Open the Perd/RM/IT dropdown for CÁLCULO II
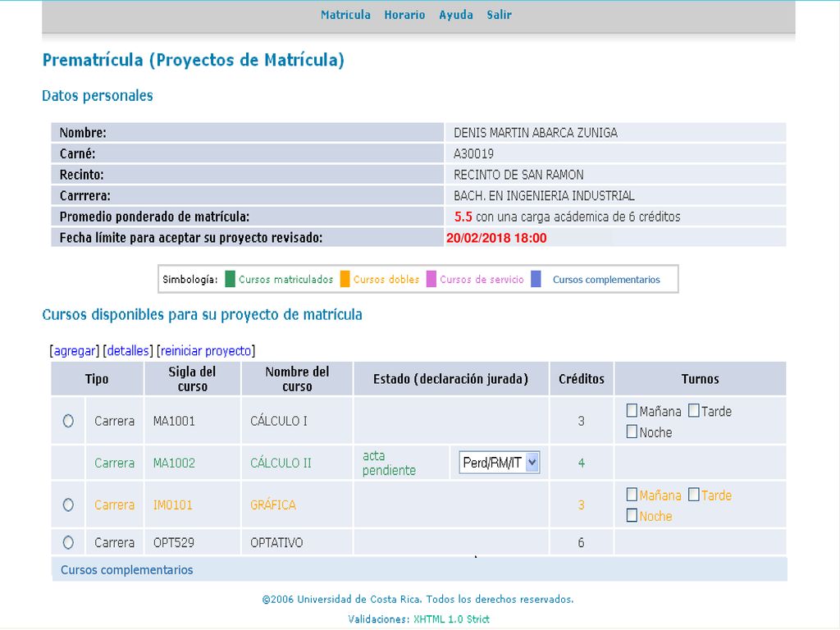Viewport: 840px width, 630px height. pyautogui.click(x=500, y=463)
